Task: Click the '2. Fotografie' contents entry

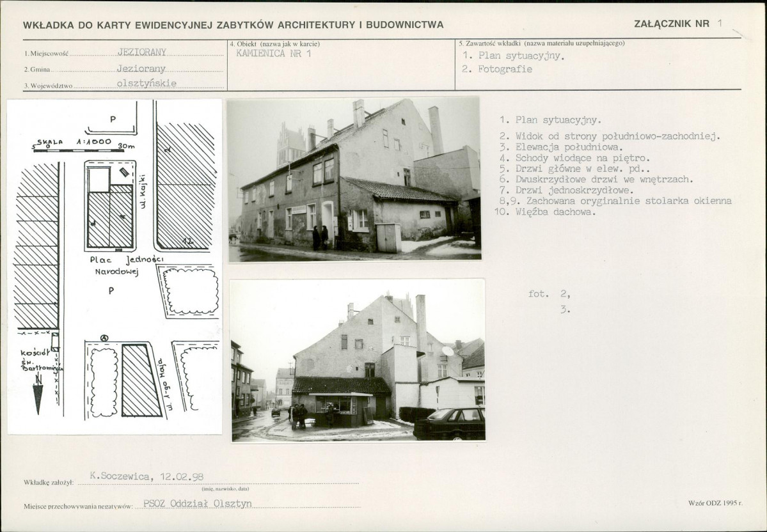Action: (497, 69)
